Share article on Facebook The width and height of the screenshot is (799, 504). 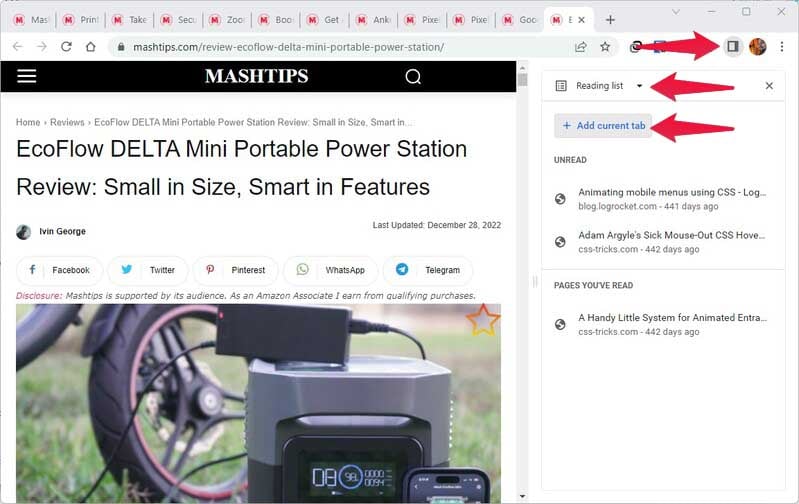point(59,270)
